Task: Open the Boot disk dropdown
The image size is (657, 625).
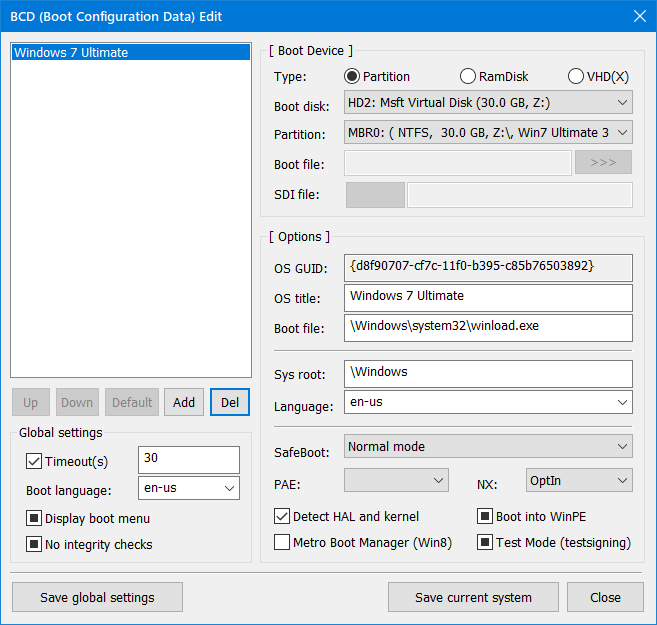Action: (x=488, y=102)
